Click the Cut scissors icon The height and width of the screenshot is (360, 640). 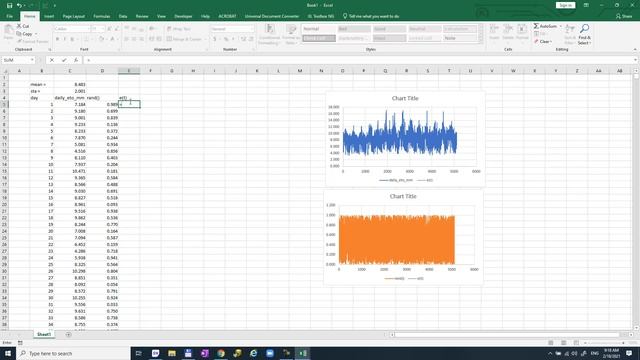tap(19, 26)
